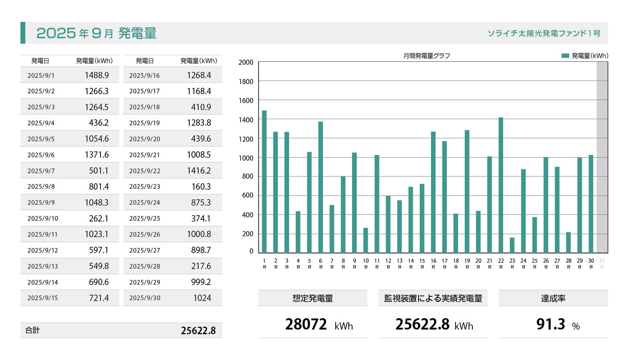Click the green legend swatch for 発電量(kWh)
The width and height of the screenshot is (631, 364).
pos(565,55)
